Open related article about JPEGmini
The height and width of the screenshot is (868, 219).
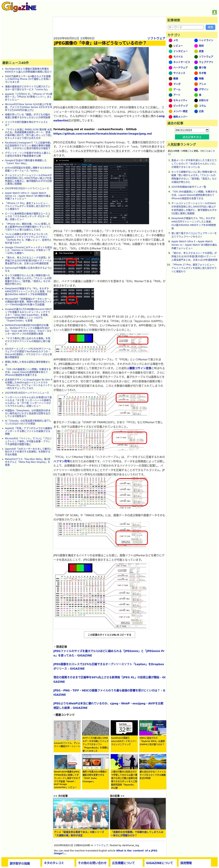[109, 653]
